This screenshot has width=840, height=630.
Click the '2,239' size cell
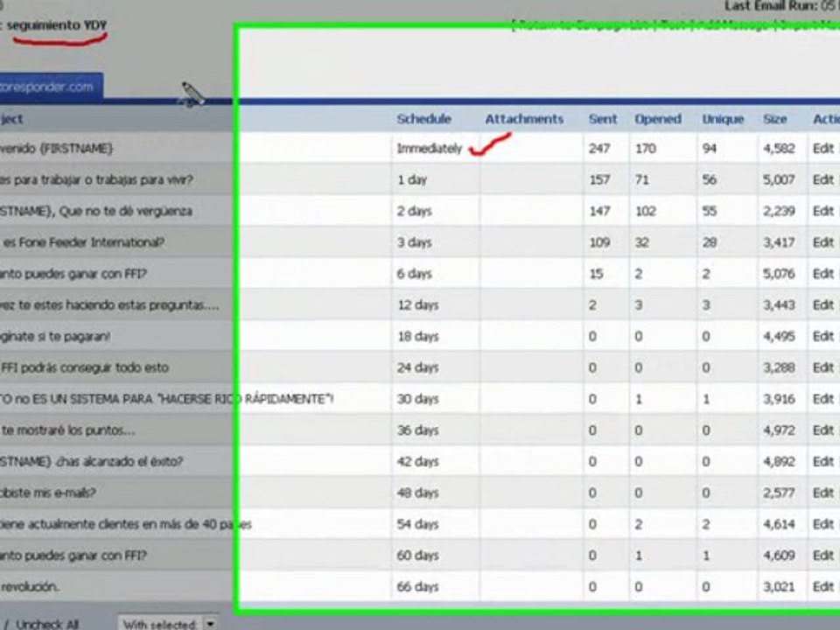pos(779,211)
